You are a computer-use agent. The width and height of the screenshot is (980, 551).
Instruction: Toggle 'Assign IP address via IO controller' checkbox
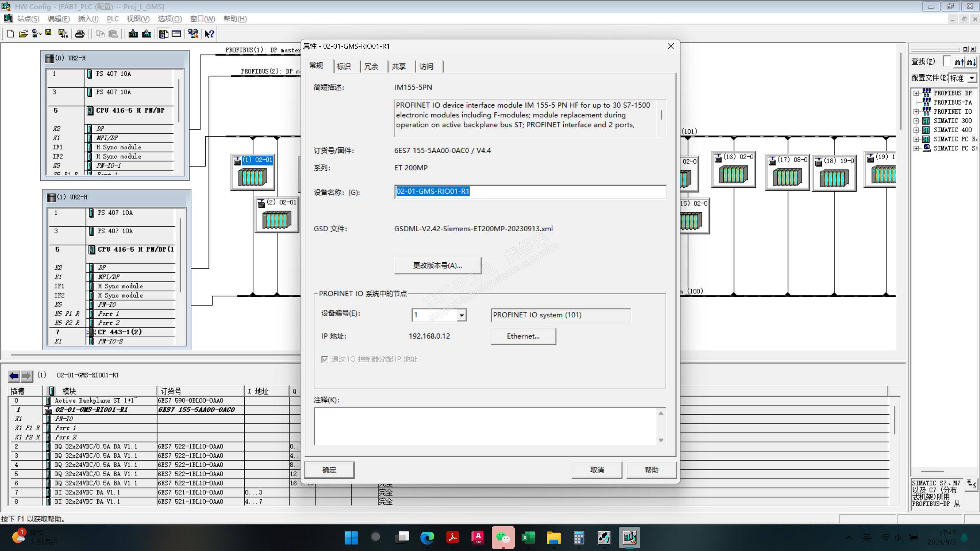325,359
